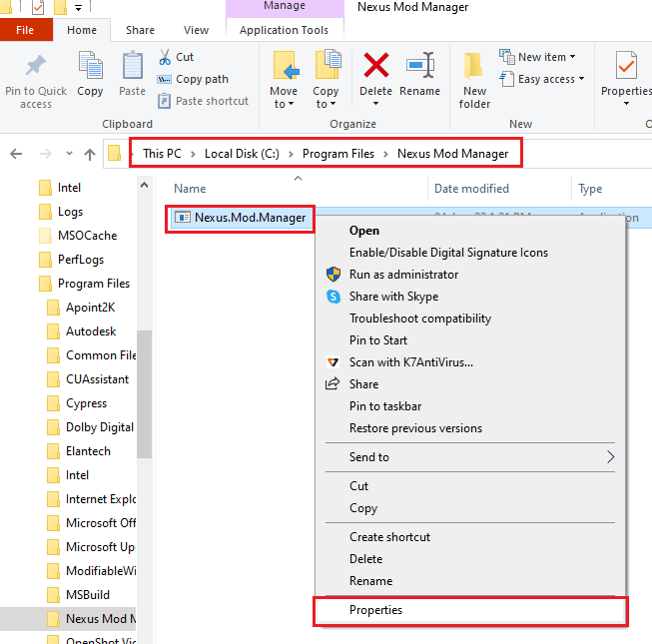Choose Restore previous versions entry

pos(470,428)
